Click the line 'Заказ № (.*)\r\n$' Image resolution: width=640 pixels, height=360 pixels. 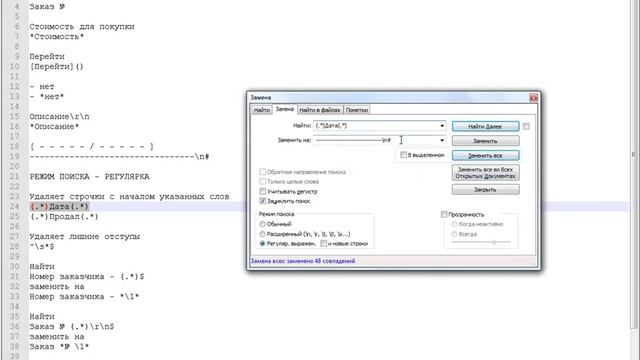[x=72, y=327]
